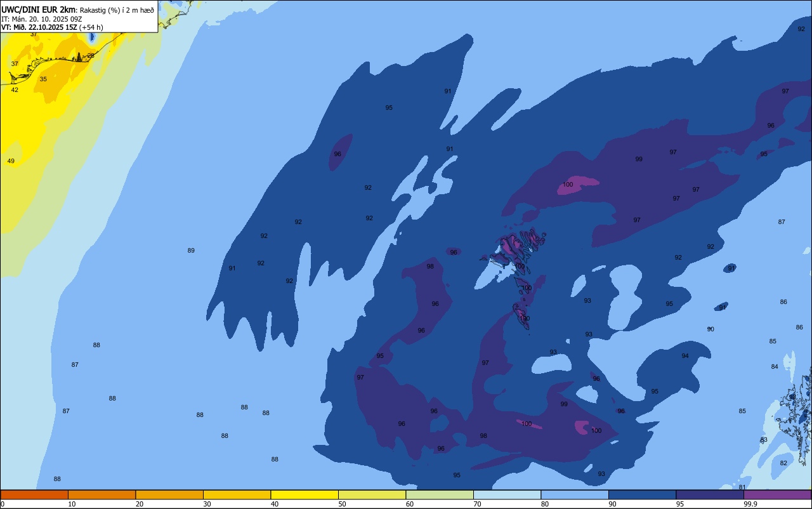Click the 'Rakastig (%) í 2 m hæð' label
The width and height of the screenshot is (812, 509).
coord(117,10)
